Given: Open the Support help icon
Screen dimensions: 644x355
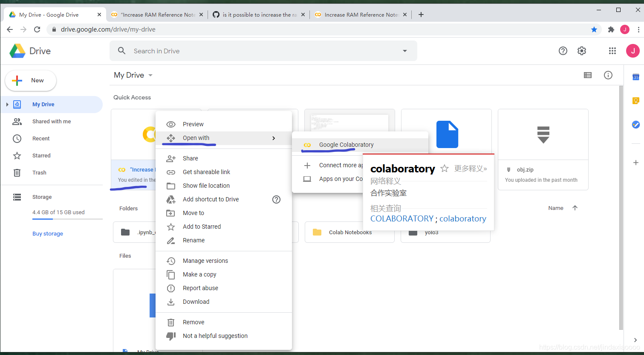Looking at the screenshot, I should pos(563,51).
